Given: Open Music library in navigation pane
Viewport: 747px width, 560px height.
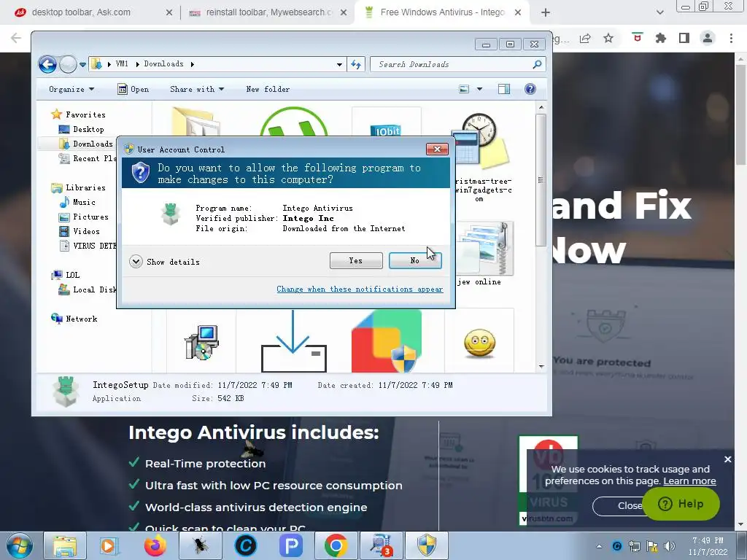Looking at the screenshot, I should tap(77, 202).
